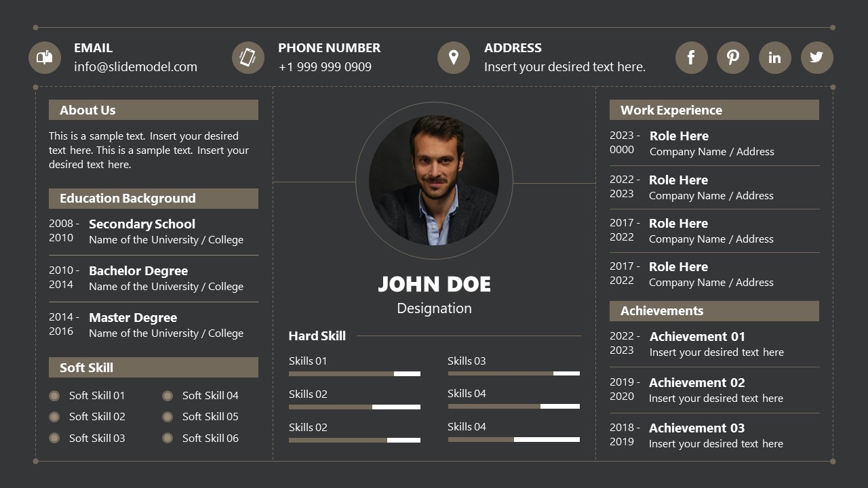Click the email address info@slidemodel.com

click(135, 66)
